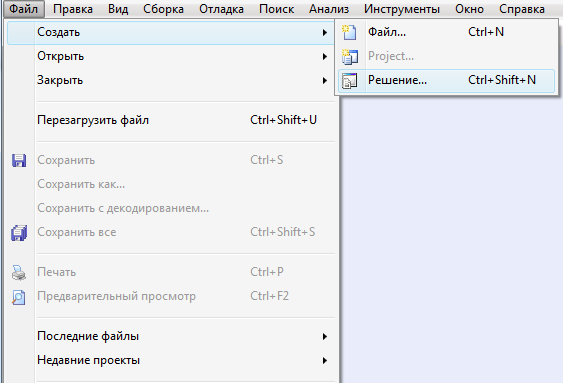Image resolution: width=563 pixels, height=383 pixels.
Task: Expand the Открыть submenu arrow
Action: click(x=325, y=57)
